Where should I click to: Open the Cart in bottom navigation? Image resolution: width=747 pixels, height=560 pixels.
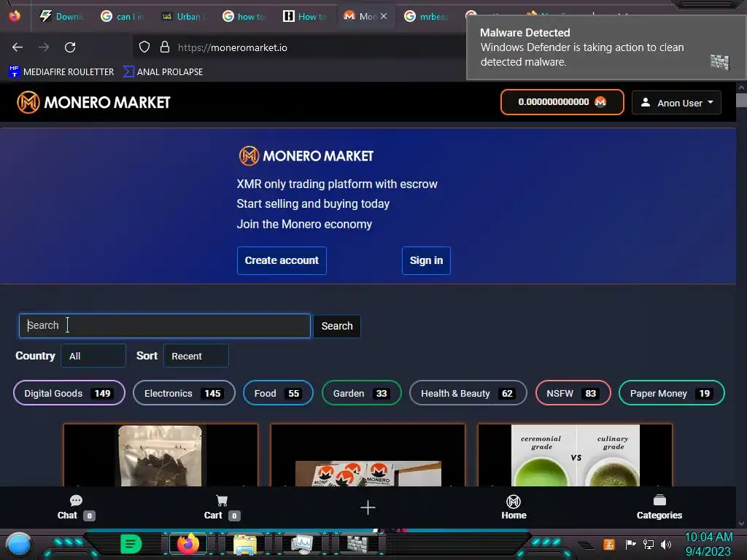(222, 507)
